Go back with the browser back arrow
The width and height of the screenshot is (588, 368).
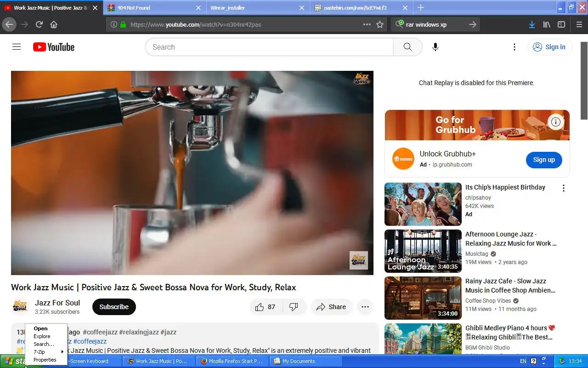[9, 24]
